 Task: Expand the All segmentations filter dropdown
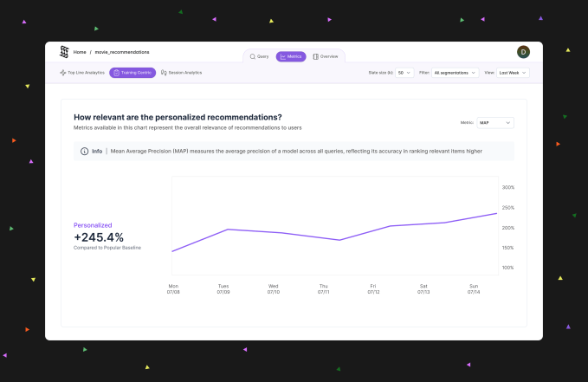coord(456,73)
